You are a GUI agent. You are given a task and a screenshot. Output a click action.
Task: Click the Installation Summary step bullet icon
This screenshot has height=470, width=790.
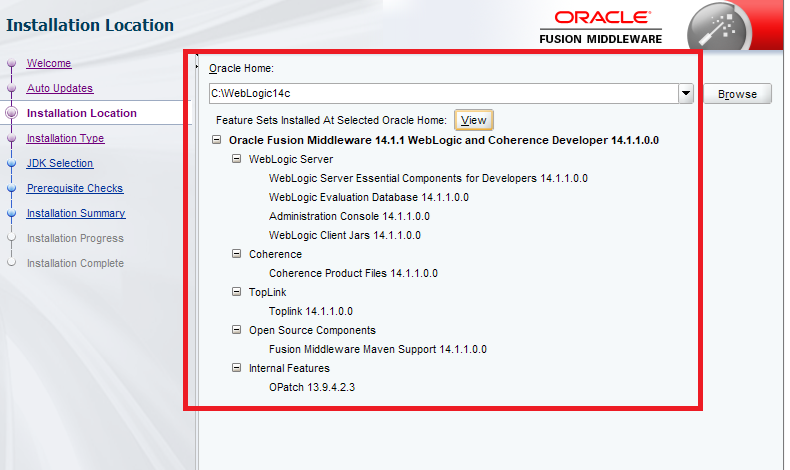[x=12, y=213]
